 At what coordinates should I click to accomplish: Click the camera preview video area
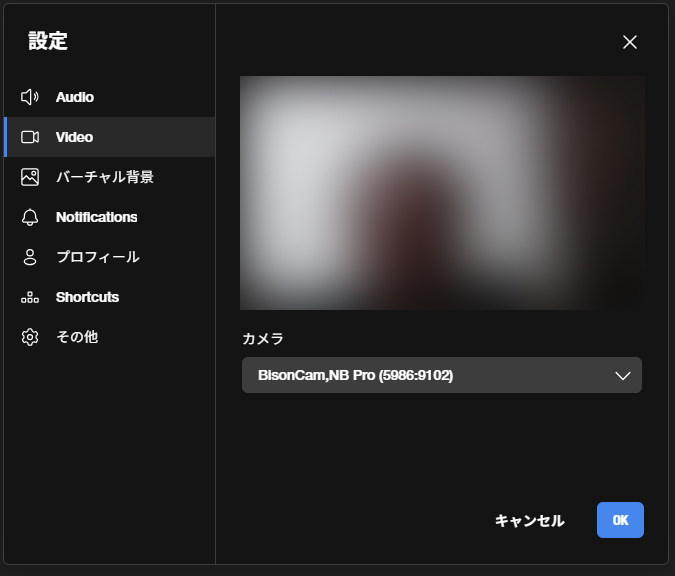442,193
